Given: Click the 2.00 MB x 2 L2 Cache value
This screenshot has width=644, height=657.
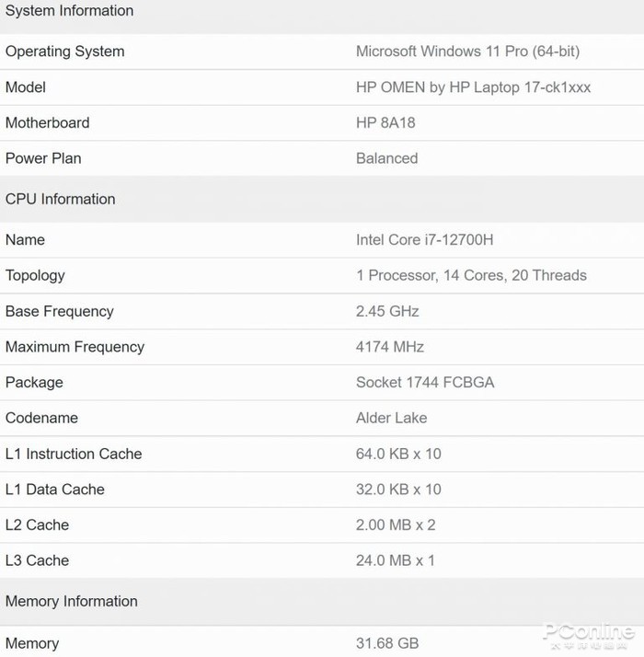Looking at the screenshot, I should [396, 524].
